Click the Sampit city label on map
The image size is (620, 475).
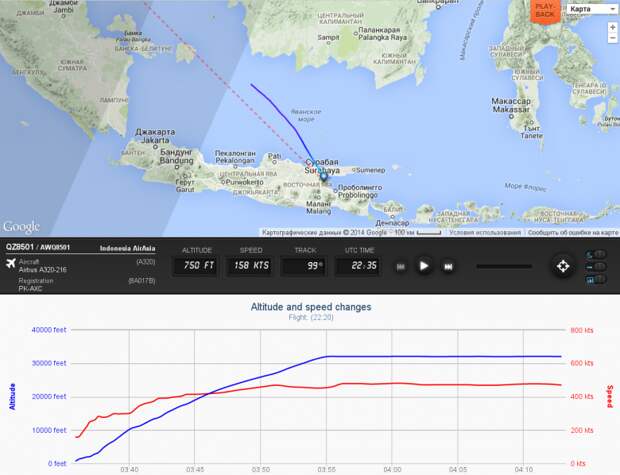pos(329,37)
